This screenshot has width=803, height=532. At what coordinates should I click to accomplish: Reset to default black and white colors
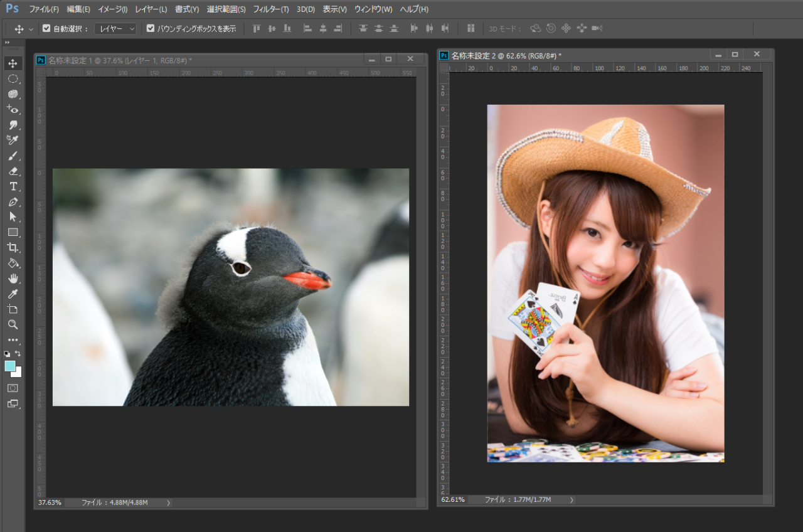tap(7, 354)
